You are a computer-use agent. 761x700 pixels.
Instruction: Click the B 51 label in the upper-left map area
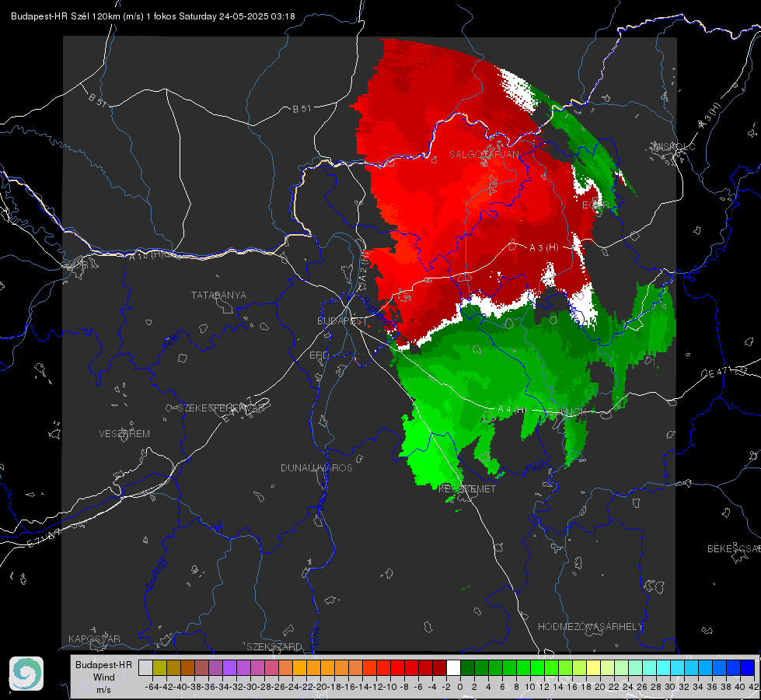tap(97, 100)
